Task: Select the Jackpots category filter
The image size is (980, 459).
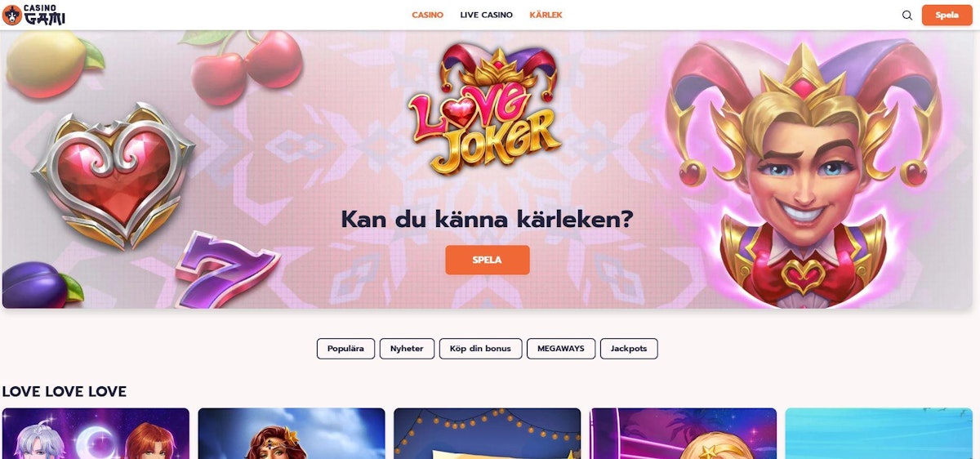Action: [629, 349]
